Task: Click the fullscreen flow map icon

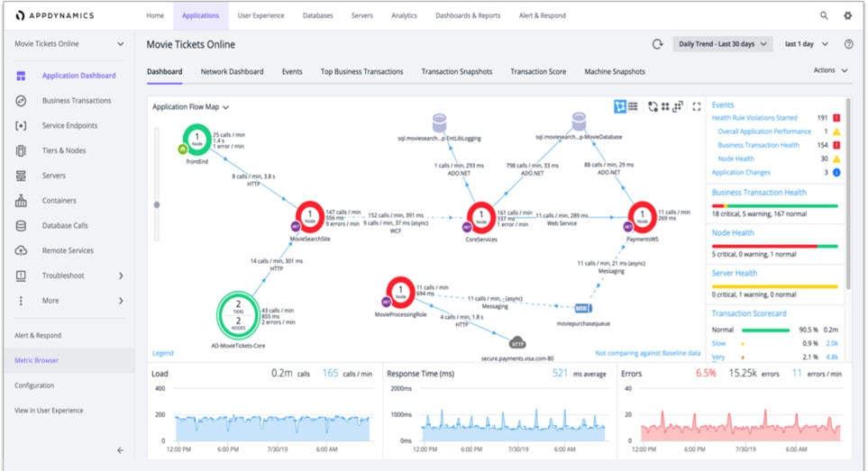Action: click(697, 106)
